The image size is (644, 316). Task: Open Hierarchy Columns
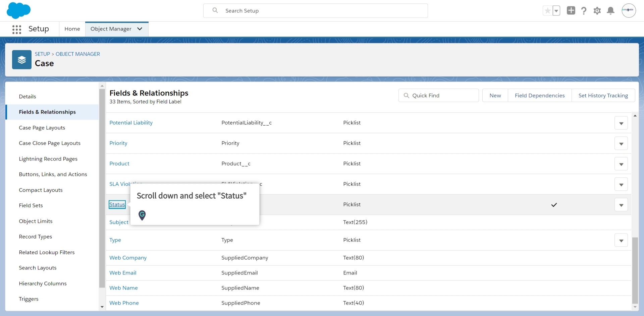coord(43,283)
